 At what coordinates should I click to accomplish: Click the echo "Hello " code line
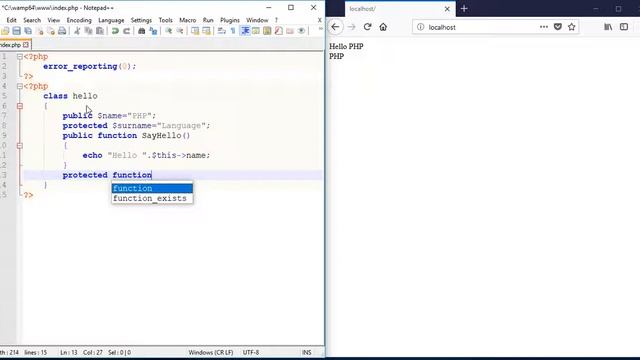point(146,155)
